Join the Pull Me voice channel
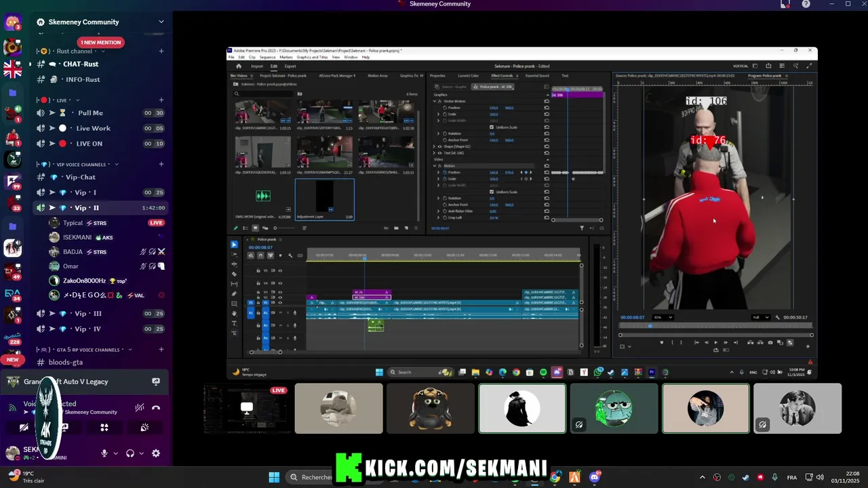Screen dimensions: 868x488 click(x=102, y=113)
